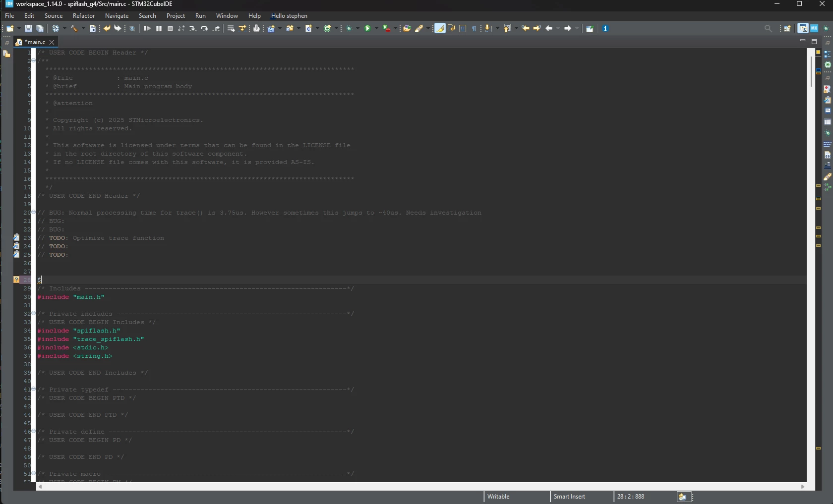
Task: Click the Open Perspective icon
Action: pyautogui.click(x=787, y=29)
